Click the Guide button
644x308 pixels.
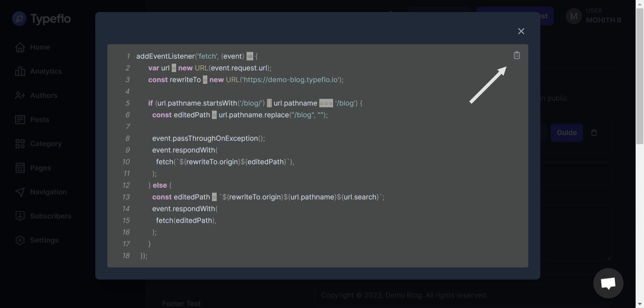(567, 132)
